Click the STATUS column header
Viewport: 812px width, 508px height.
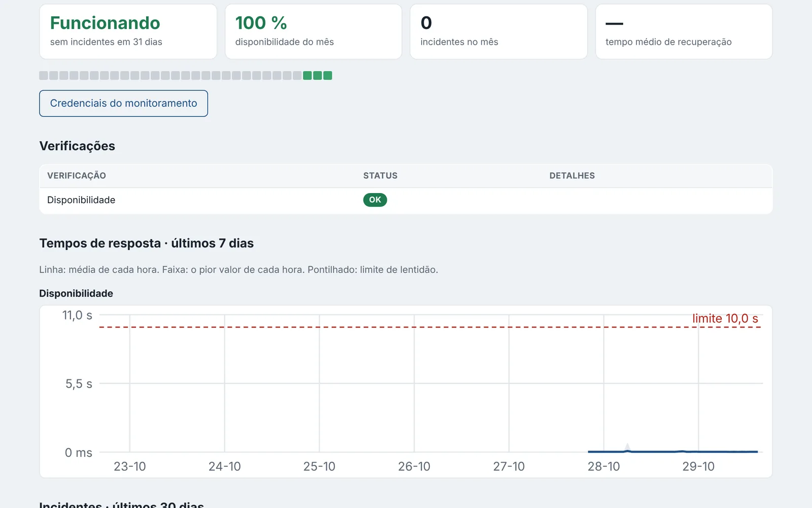point(380,175)
